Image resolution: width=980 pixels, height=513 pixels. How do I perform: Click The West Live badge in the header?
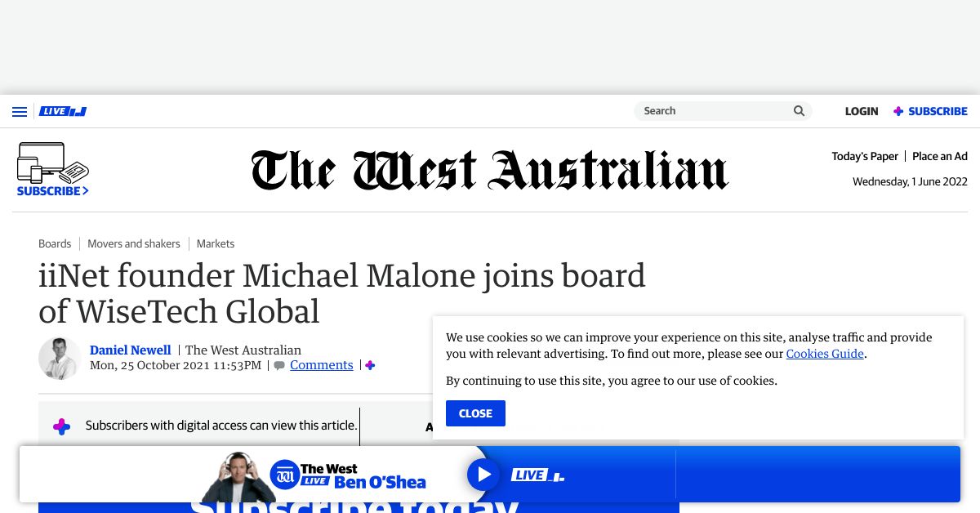click(62, 111)
